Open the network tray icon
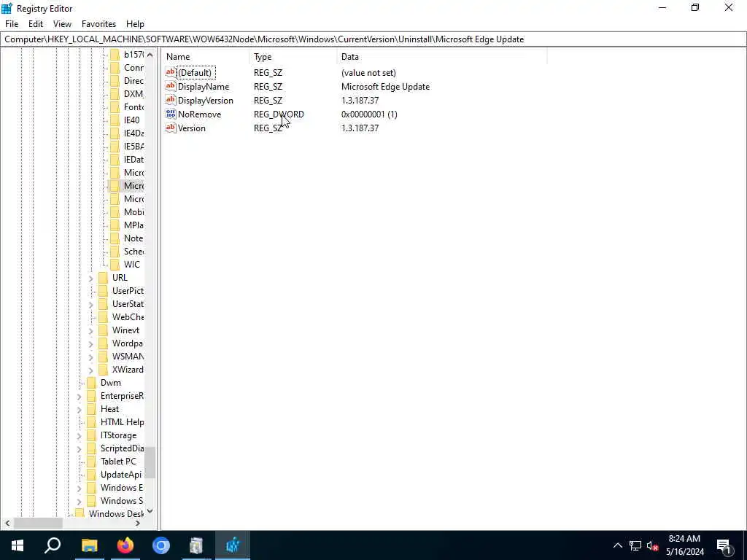The width and height of the screenshot is (747, 560). [635, 545]
